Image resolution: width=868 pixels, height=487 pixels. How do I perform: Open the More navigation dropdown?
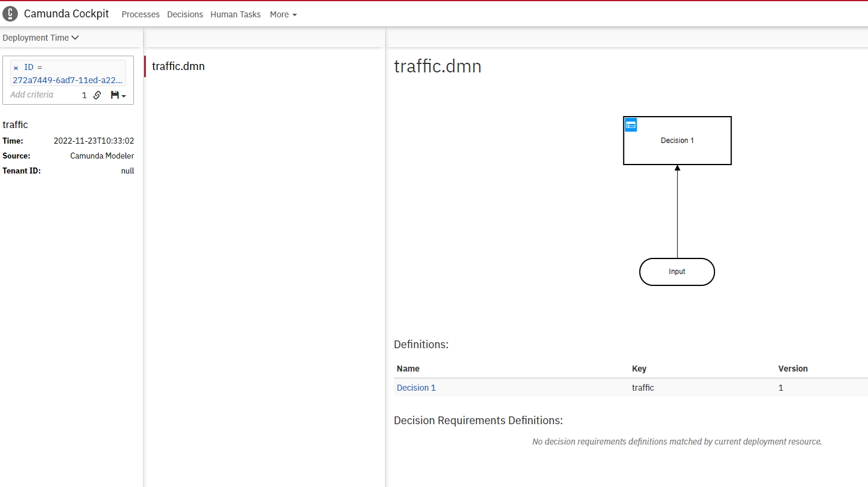pos(283,14)
